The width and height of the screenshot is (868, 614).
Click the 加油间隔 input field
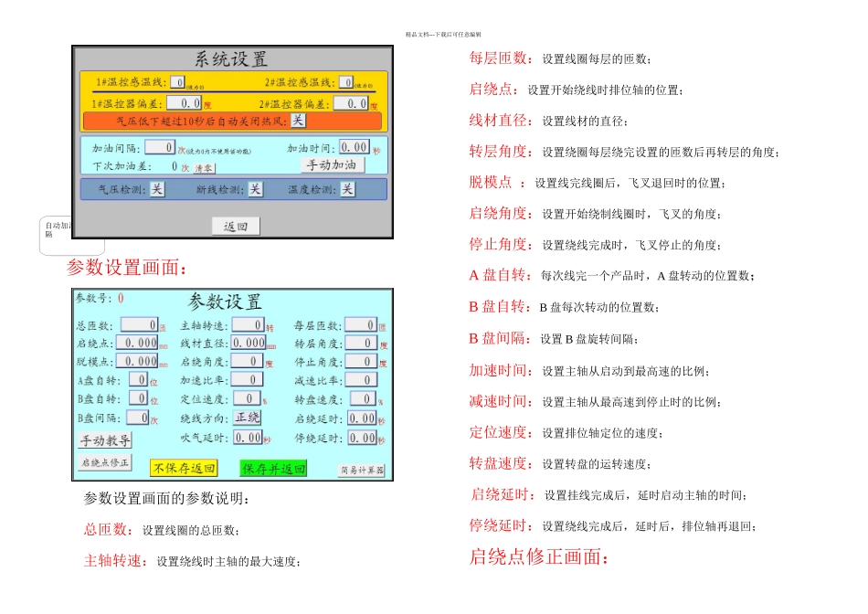160,147
